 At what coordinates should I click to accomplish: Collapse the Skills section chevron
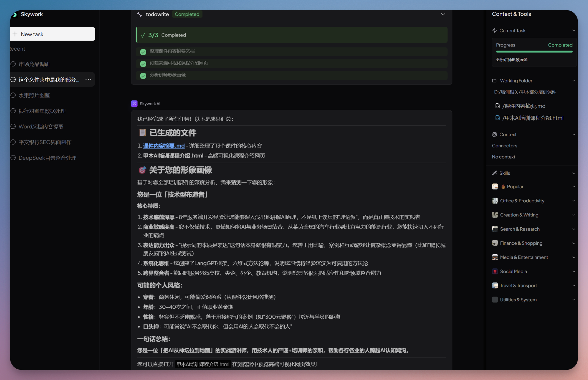(574, 173)
